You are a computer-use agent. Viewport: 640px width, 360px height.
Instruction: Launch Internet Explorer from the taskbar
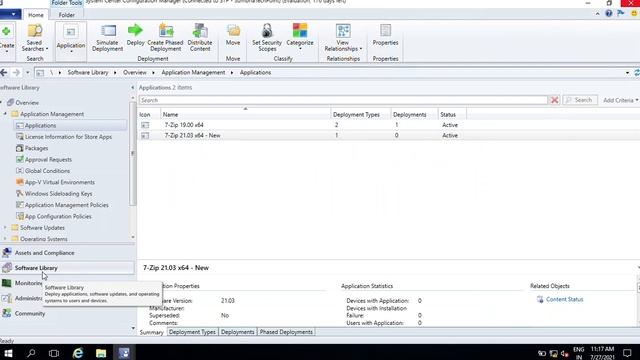78,353
